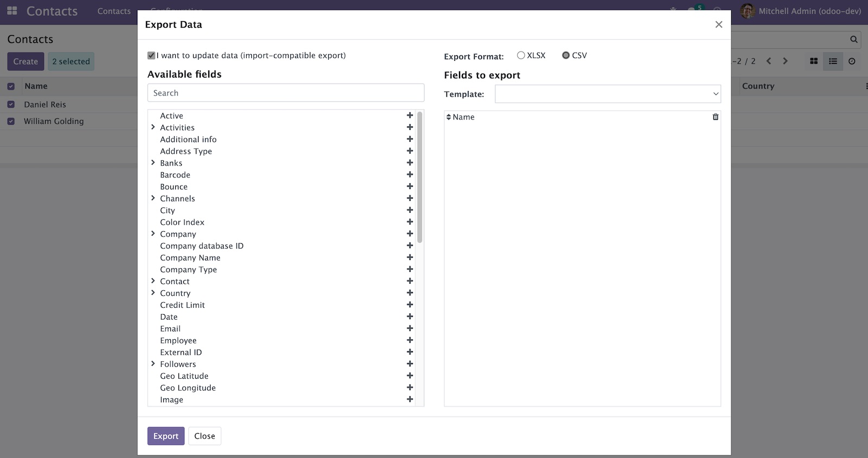868x458 pixels.
Task: Click the search magnifier icon
Action: [x=854, y=39]
